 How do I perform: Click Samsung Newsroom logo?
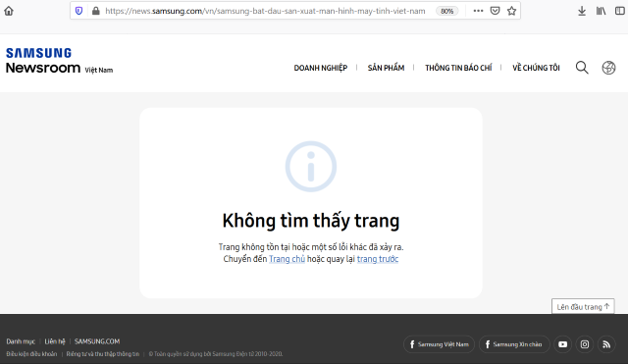(59, 61)
